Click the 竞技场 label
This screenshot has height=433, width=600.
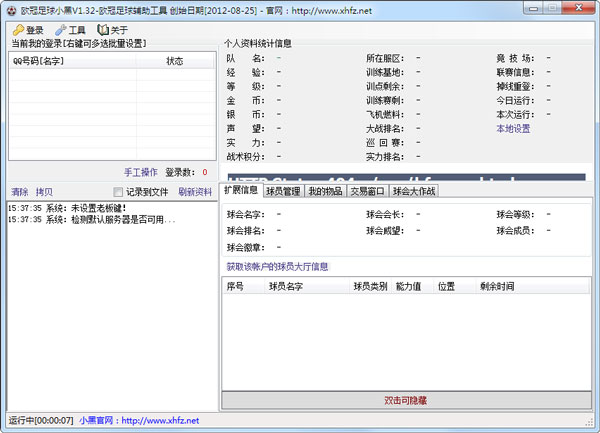pos(515,59)
